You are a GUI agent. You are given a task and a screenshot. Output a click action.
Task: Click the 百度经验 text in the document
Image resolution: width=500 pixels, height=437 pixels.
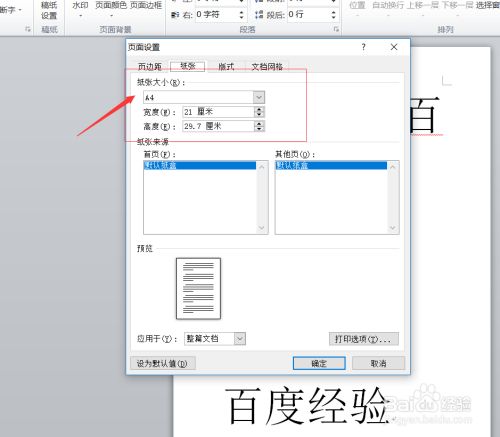click(x=307, y=406)
